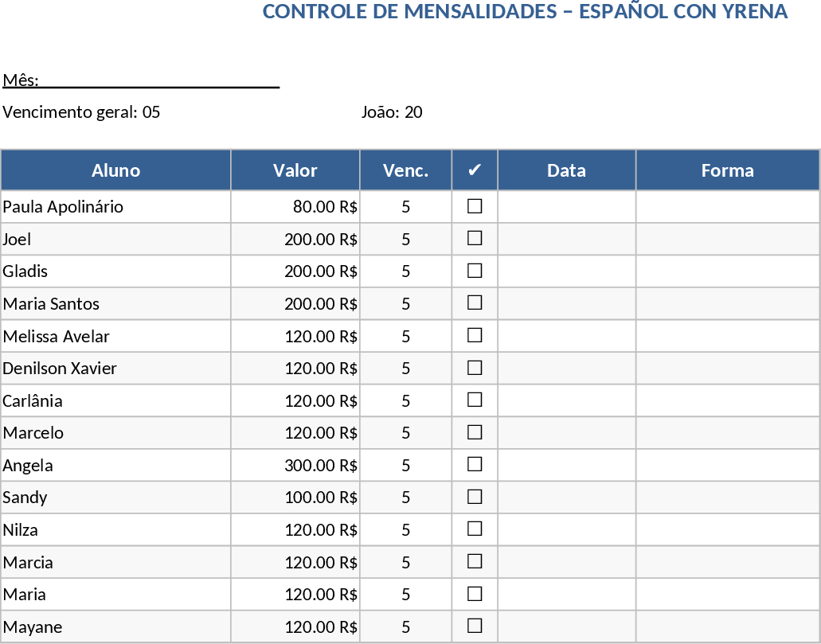Click the Forma header cell

(727, 170)
